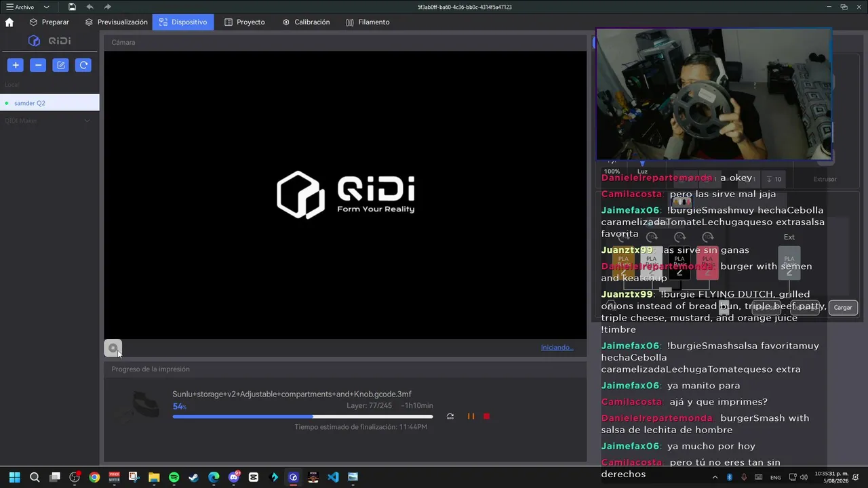Click the Cámara panel header
This screenshot has width=868, height=488.
[345, 42]
